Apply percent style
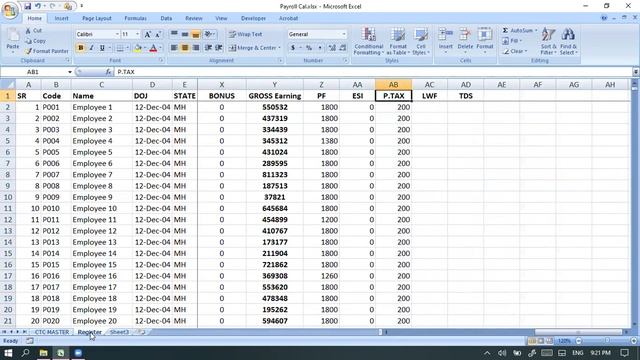Screen dimensions: 640x360 (309, 48)
